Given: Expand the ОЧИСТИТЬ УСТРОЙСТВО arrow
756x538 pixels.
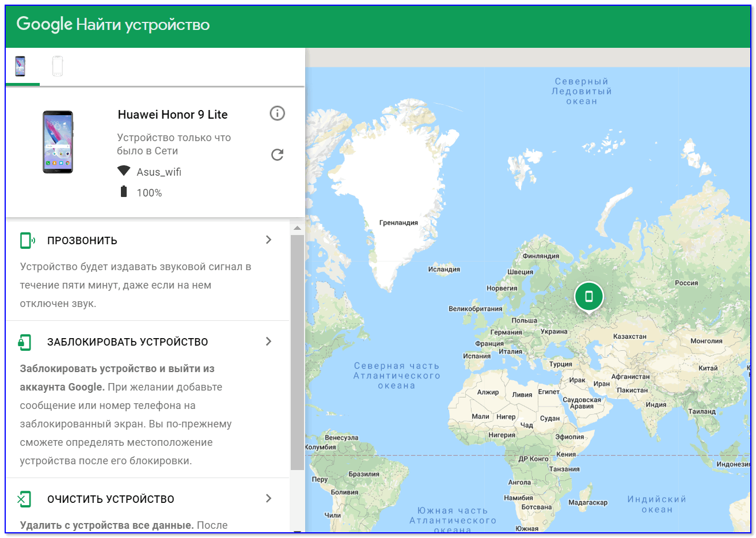Looking at the screenshot, I should (x=268, y=498).
